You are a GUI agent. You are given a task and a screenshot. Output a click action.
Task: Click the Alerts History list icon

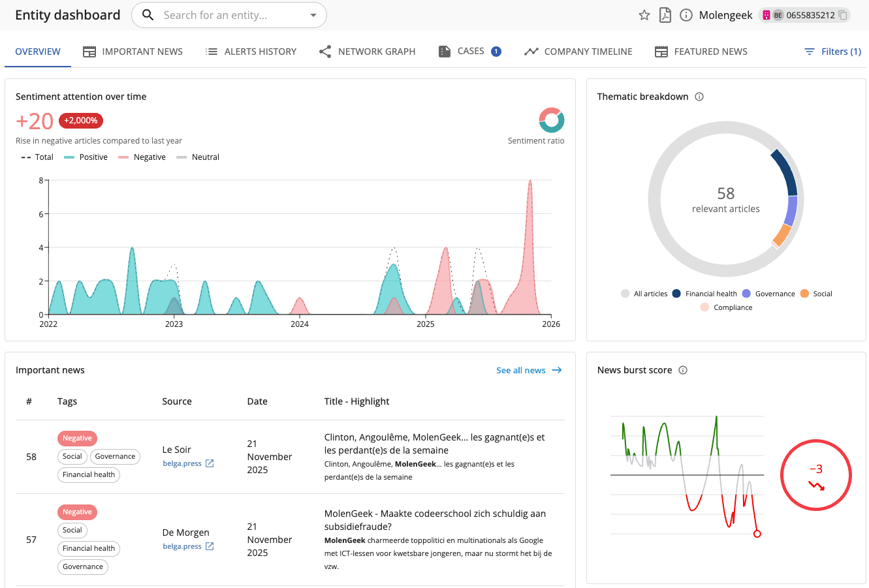pyautogui.click(x=210, y=51)
